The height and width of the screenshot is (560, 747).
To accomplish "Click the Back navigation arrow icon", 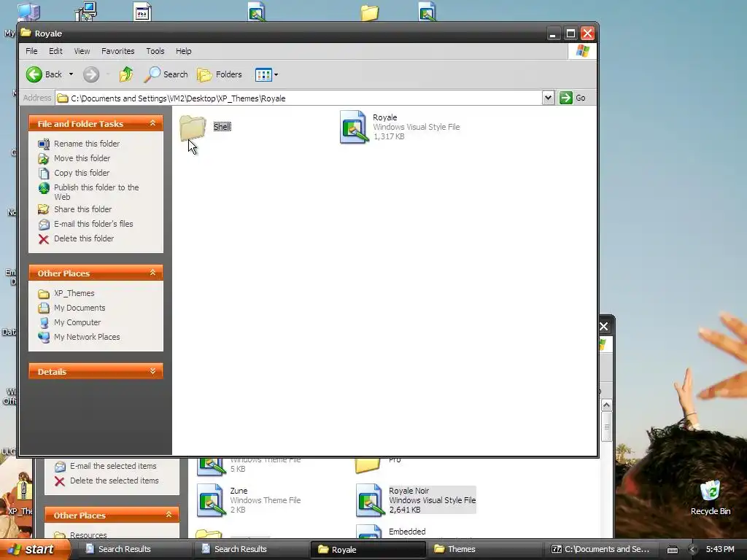I will click(x=34, y=74).
